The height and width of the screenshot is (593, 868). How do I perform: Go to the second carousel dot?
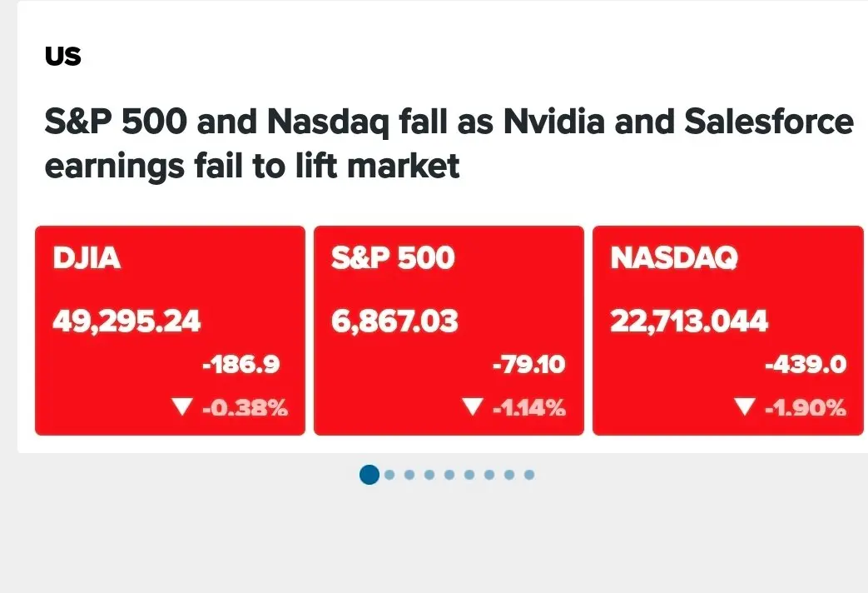(389, 475)
